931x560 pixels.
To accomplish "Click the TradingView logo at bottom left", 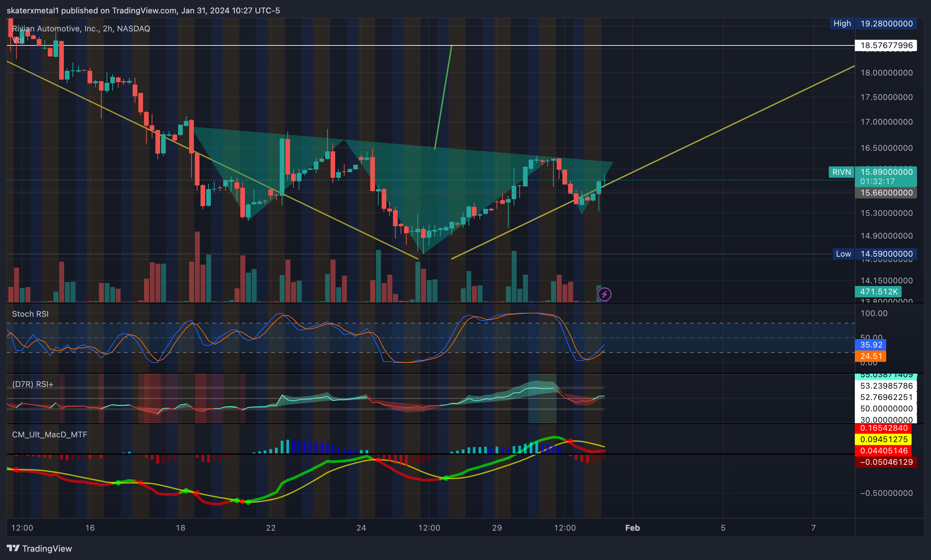I will (39, 548).
